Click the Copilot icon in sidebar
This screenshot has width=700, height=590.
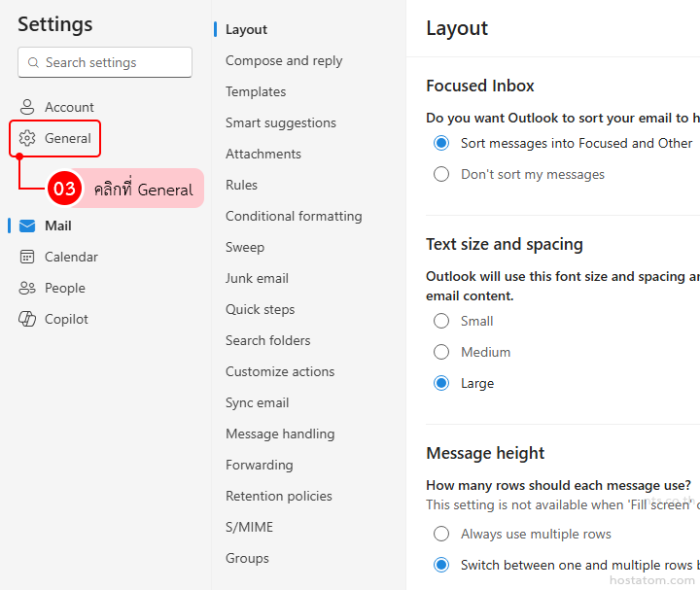pyautogui.click(x=27, y=319)
